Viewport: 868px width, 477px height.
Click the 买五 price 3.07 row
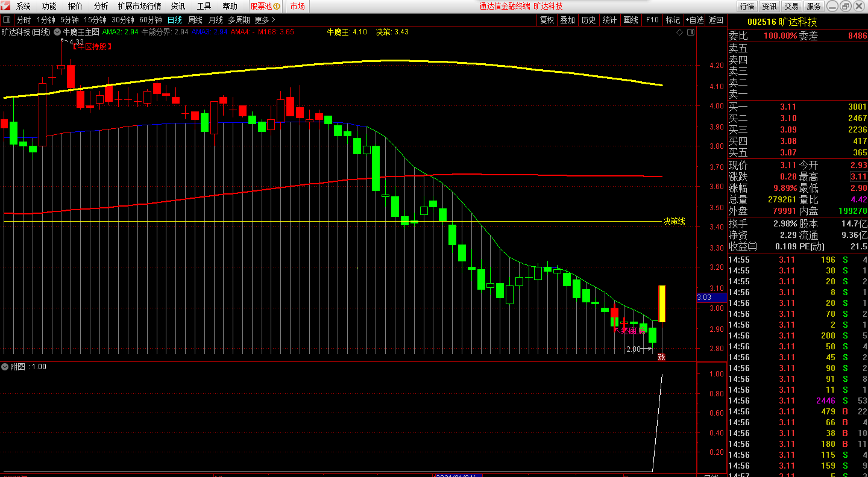(797, 152)
